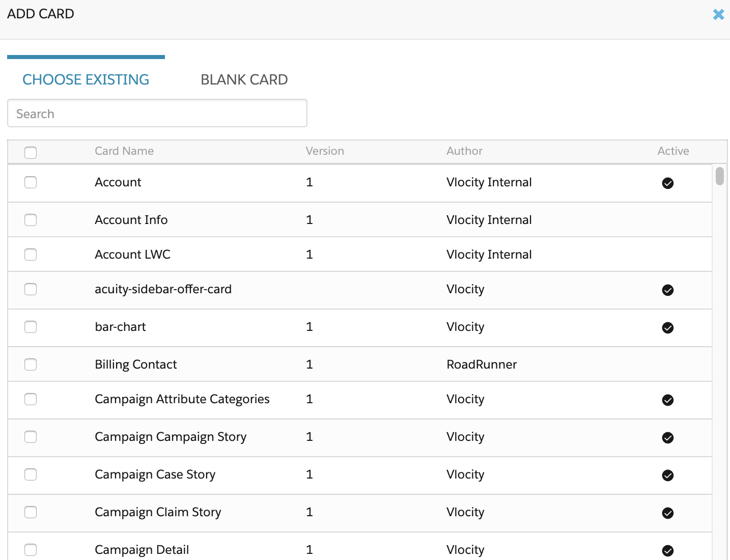Viewport: 730px width, 560px height.
Task: Click active checkmark for Campaign Case Story
Action: [x=668, y=475]
